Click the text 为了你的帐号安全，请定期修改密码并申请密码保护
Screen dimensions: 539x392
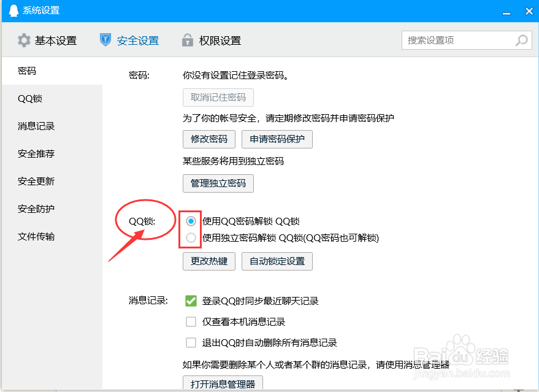pyautogui.click(x=288, y=118)
